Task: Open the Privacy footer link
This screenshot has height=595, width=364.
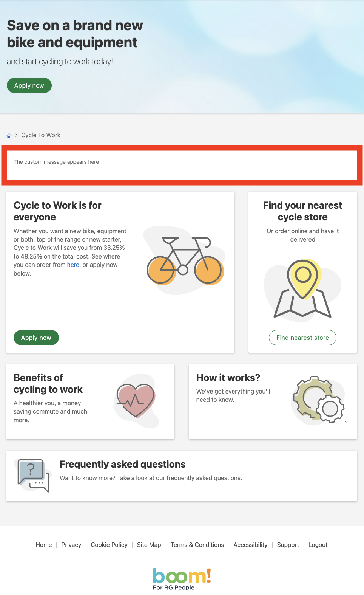Action: (x=71, y=545)
